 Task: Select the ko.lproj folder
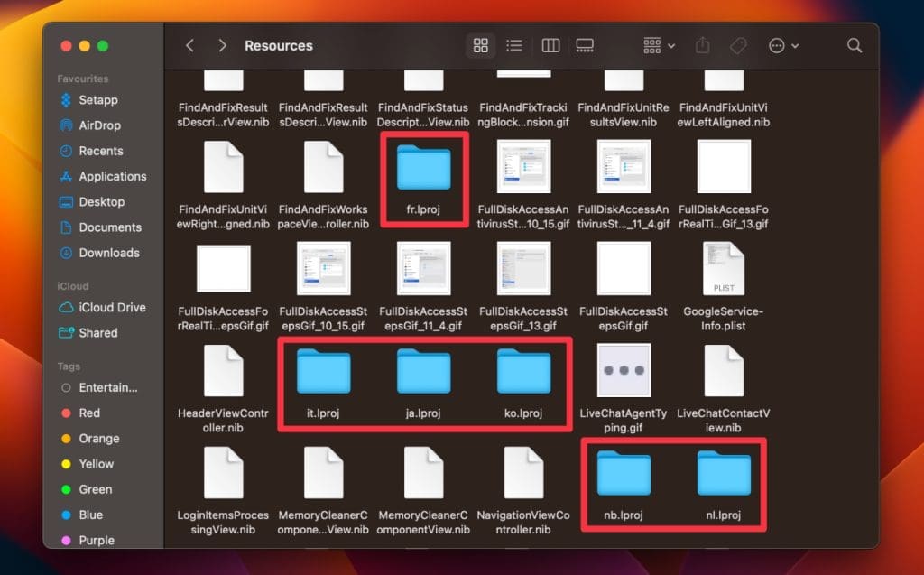(x=523, y=371)
